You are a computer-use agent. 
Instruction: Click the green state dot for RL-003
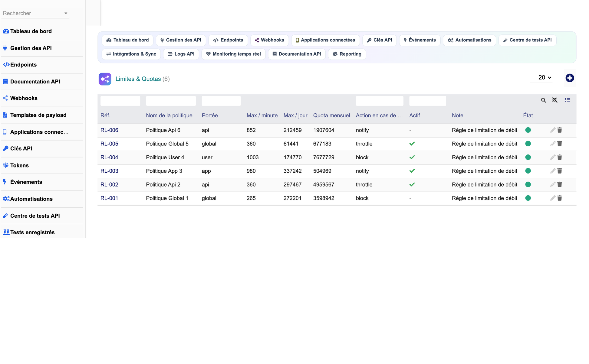(528, 171)
